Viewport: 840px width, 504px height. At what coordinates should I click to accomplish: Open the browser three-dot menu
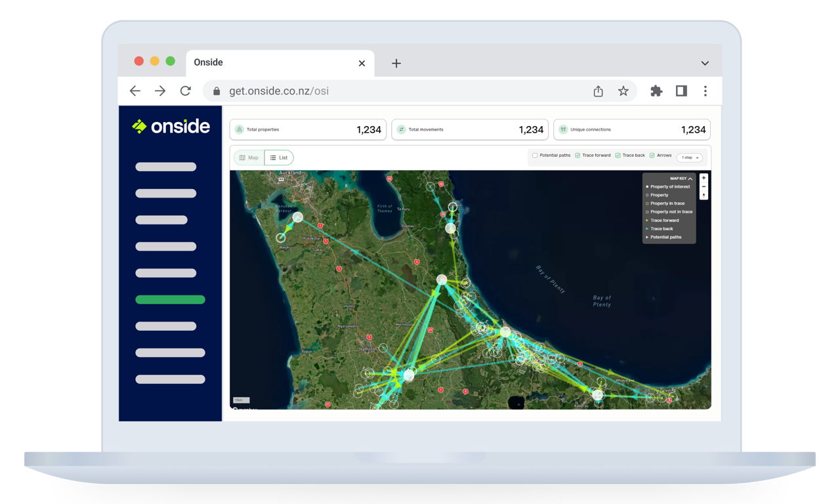[x=705, y=91]
